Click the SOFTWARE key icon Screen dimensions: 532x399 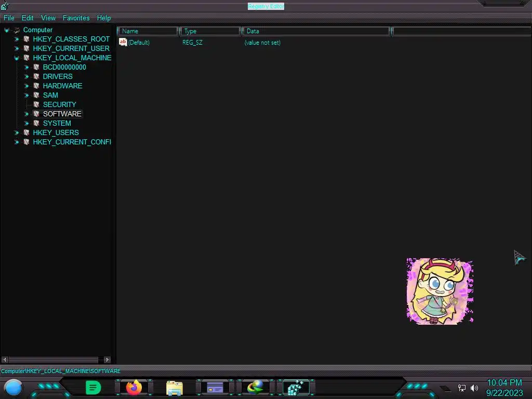(36, 114)
